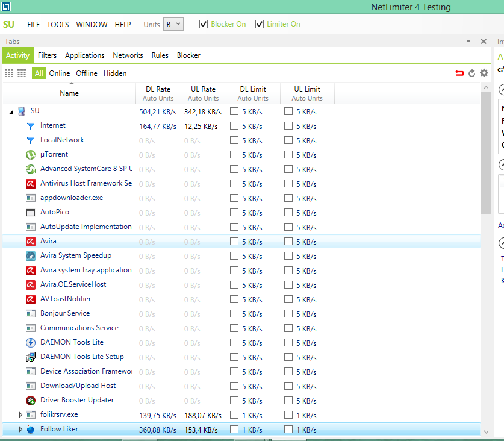Click the Download/Upload Host row name

click(78, 386)
